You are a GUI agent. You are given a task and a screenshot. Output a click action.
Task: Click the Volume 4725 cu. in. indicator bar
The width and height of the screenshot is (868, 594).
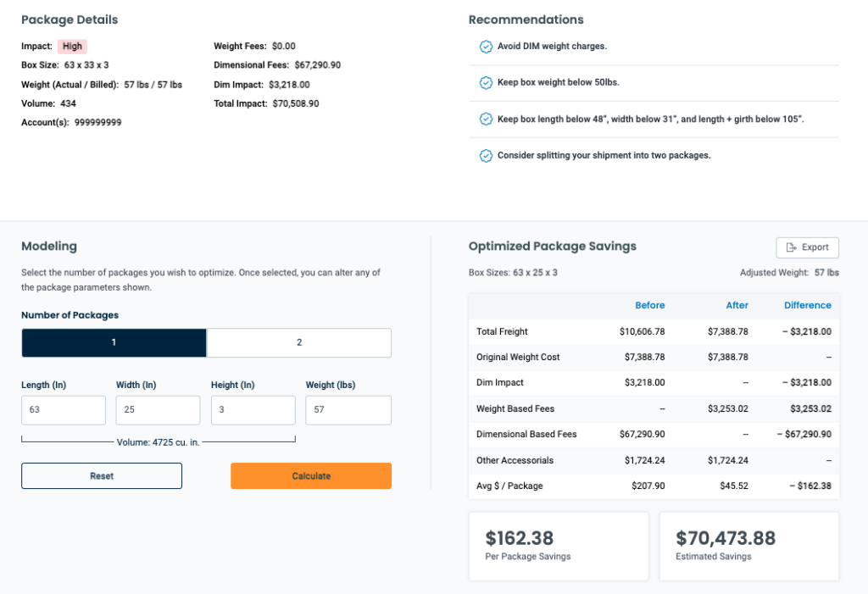pyautogui.click(x=159, y=439)
